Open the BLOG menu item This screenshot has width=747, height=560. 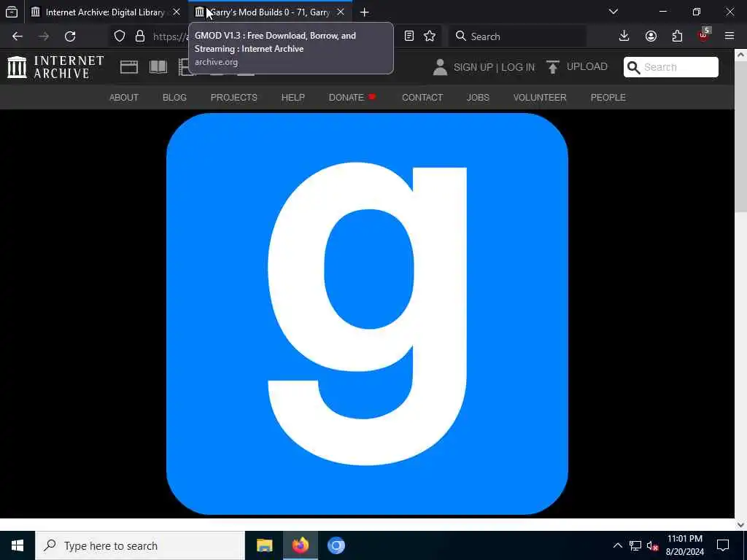[174, 98]
